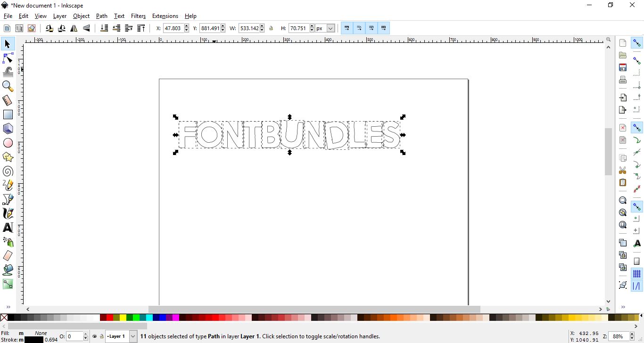Screen dimensions: 644x343
Task: Click the Cut scissors icon
Action: click(x=623, y=170)
